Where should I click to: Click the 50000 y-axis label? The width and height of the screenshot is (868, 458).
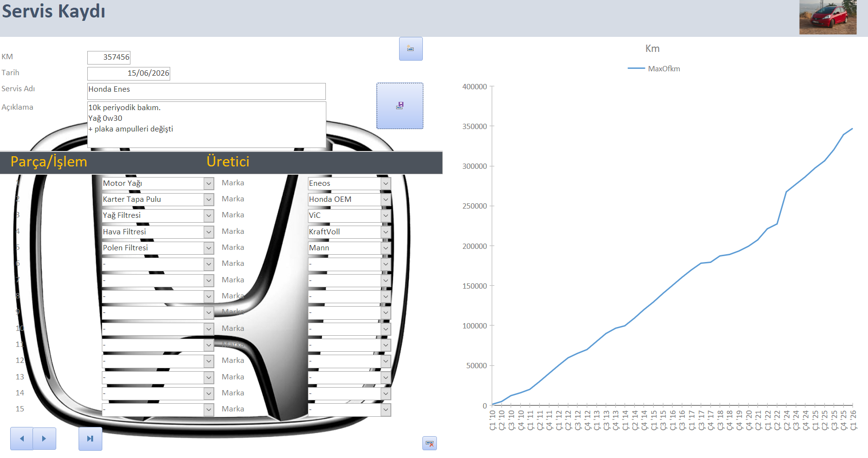click(x=477, y=366)
